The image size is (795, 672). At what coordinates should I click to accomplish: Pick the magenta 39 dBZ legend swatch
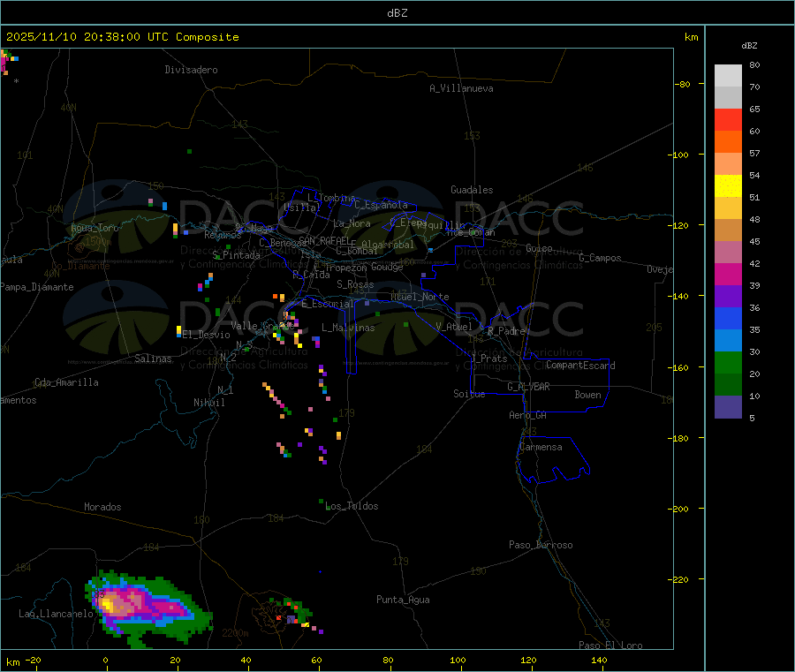tap(728, 274)
